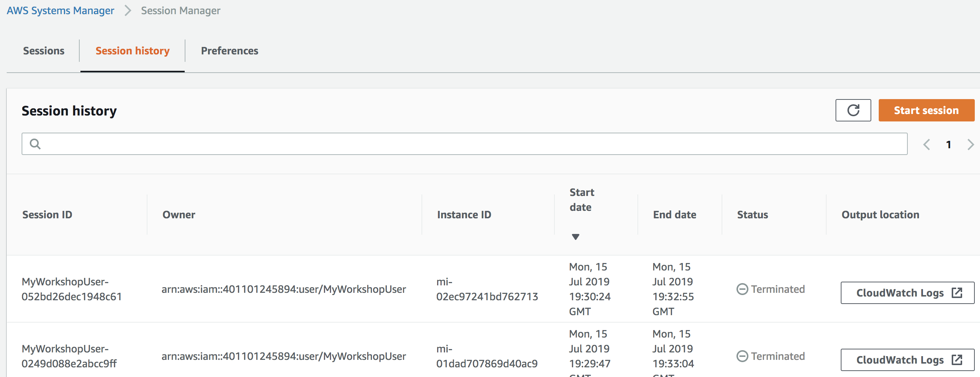Click Terminated status icon for session 052bd26dec1948c61

pos(742,289)
